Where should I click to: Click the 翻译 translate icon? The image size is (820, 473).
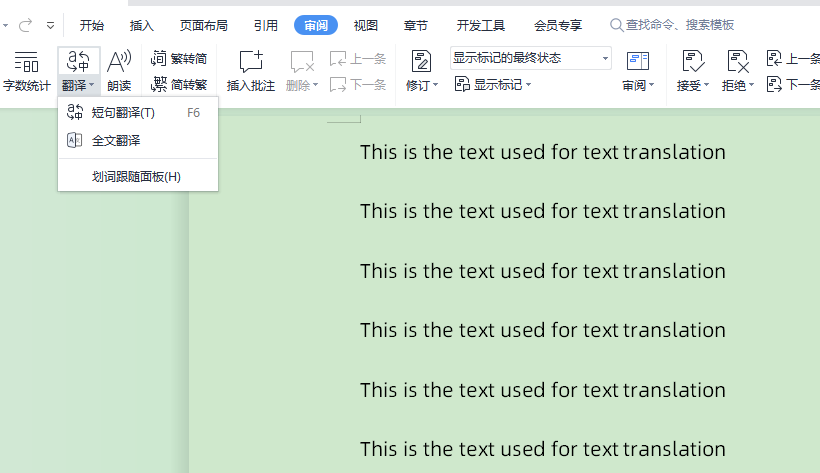click(78, 62)
